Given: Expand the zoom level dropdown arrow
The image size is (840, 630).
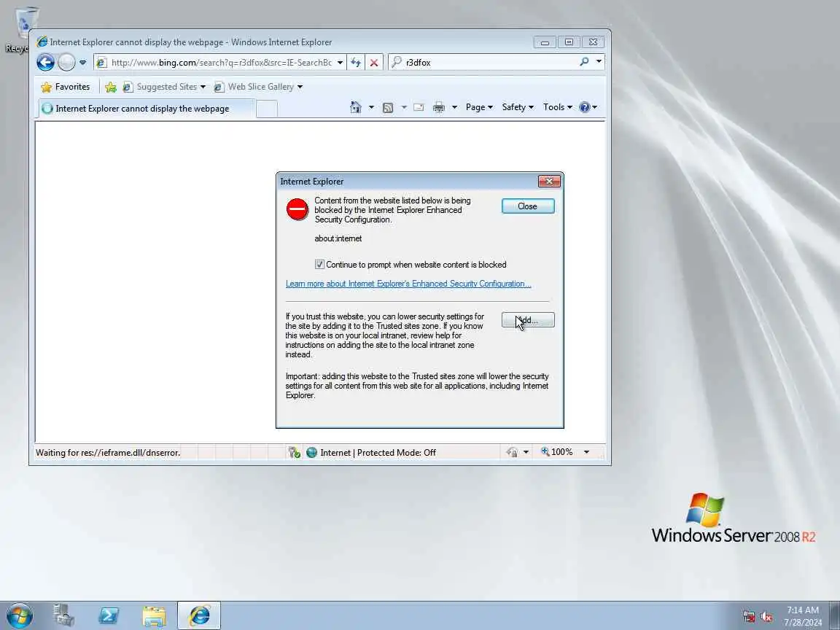Looking at the screenshot, I should coord(586,452).
